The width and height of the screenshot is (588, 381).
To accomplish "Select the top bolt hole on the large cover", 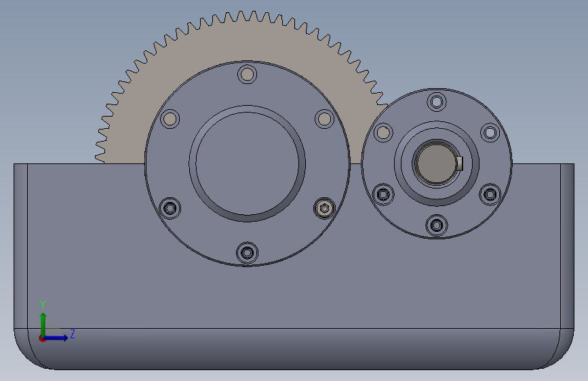I will pyautogui.click(x=247, y=75).
